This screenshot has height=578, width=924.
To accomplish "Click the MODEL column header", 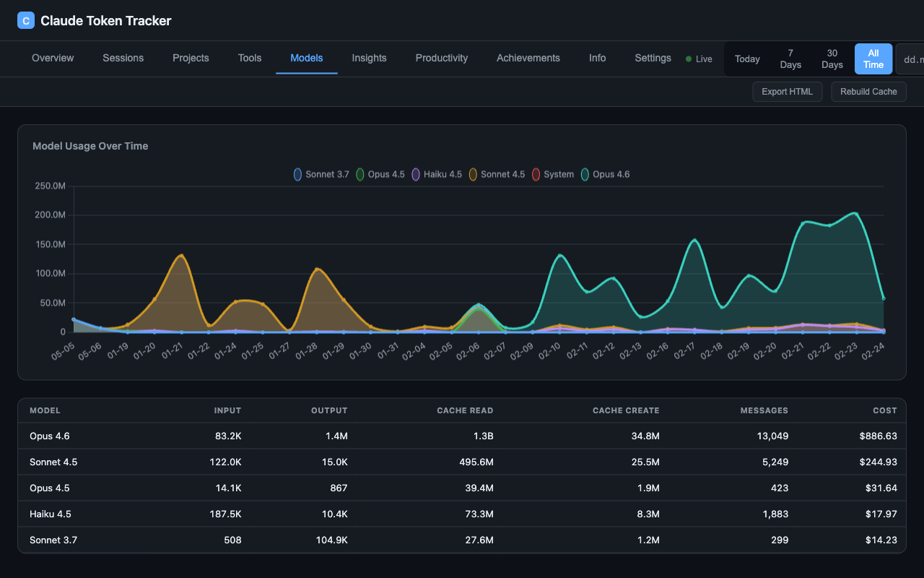I will pyautogui.click(x=45, y=410).
